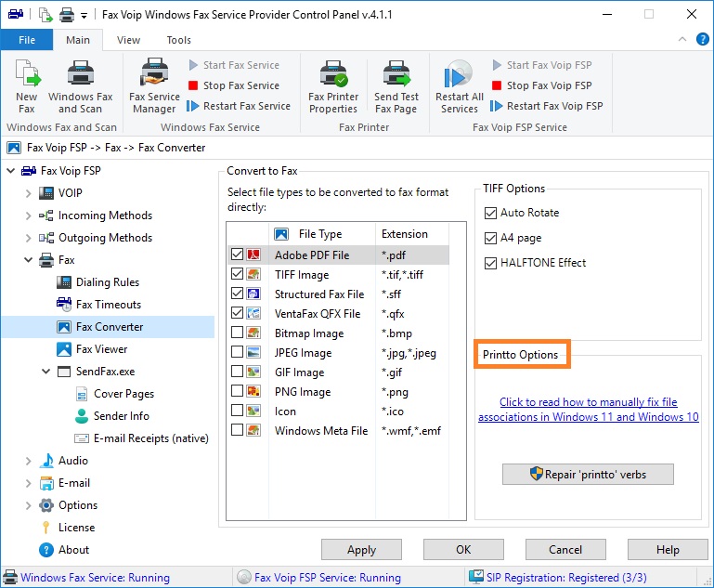Expand Outgoing Methods node

28,238
